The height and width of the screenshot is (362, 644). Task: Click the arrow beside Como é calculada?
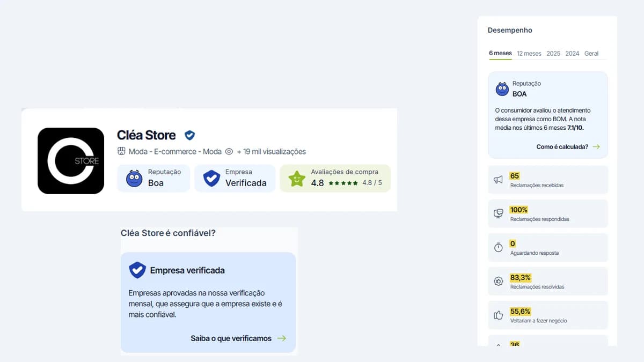click(596, 146)
